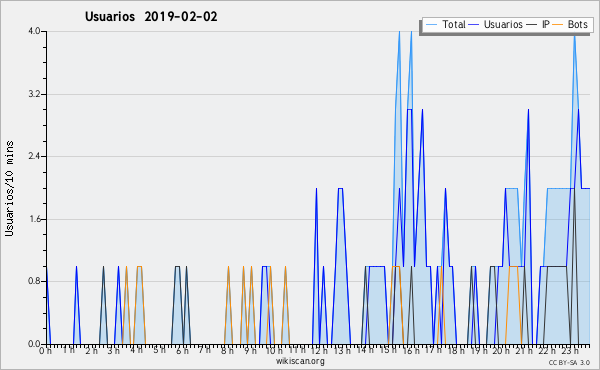Click the orange Bots legend line
600x370 pixels.
coord(558,24)
